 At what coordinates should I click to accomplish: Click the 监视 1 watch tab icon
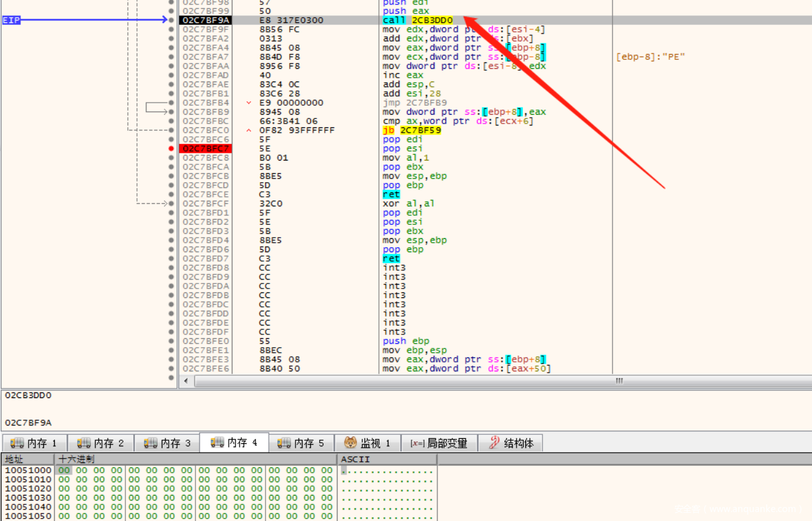click(350, 443)
